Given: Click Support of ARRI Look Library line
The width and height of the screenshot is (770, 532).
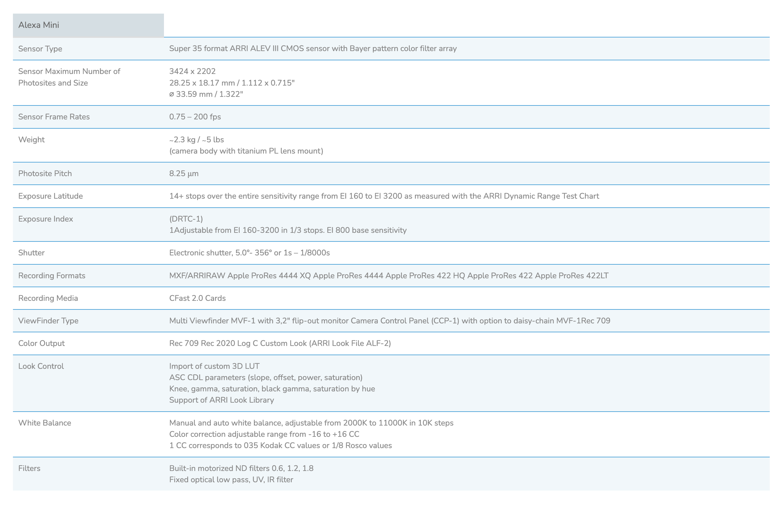Looking at the screenshot, I should coord(221,400).
